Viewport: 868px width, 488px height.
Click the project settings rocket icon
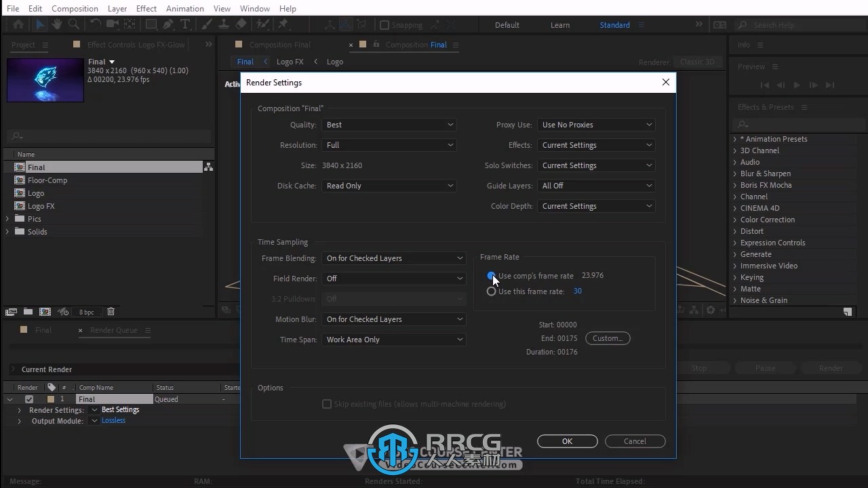63,312
